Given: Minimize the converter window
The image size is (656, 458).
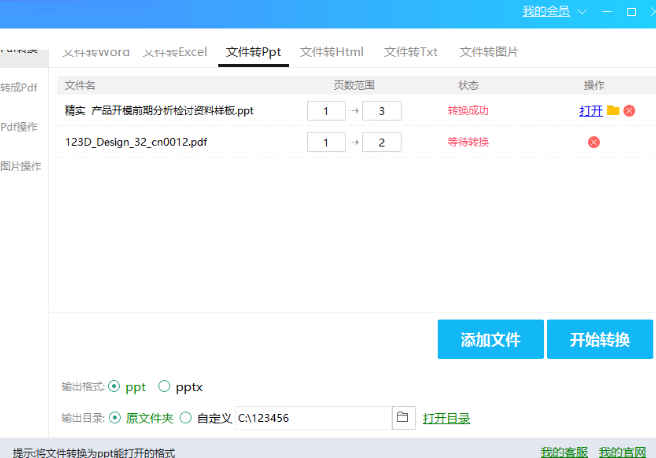Looking at the screenshot, I should pos(607,12).
